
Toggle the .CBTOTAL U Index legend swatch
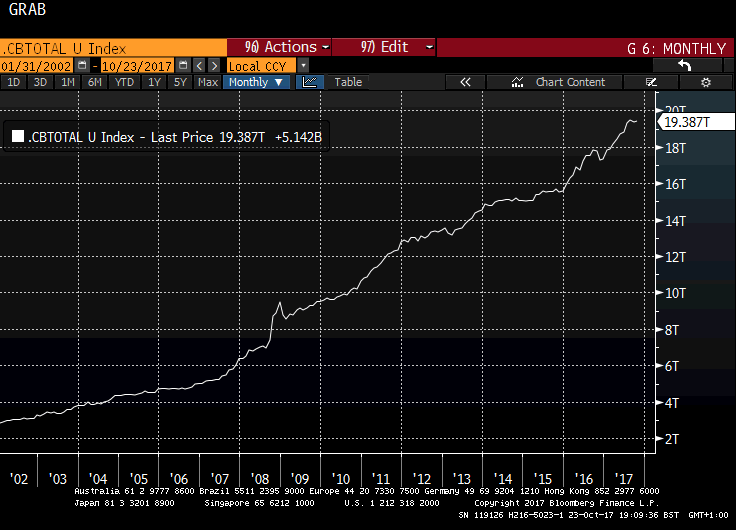pos(18,137)
